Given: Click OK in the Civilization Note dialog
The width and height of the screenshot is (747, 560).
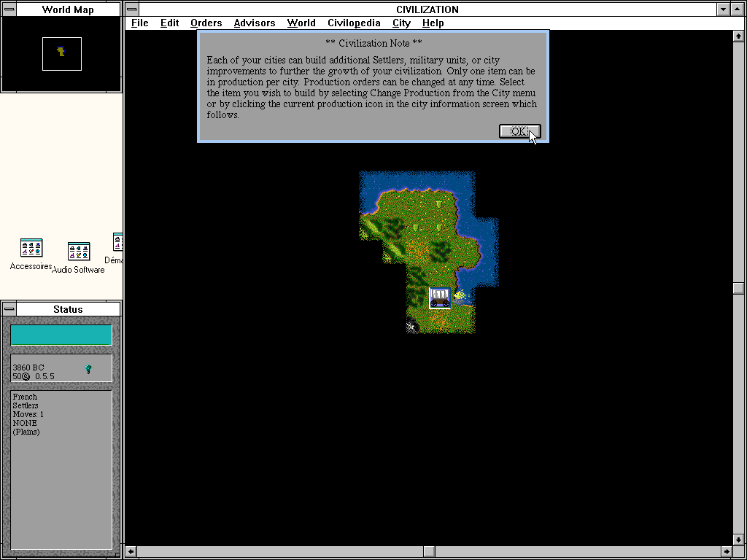Looking at the screenshot, I should pyautogui.click(x=519, y=131).
